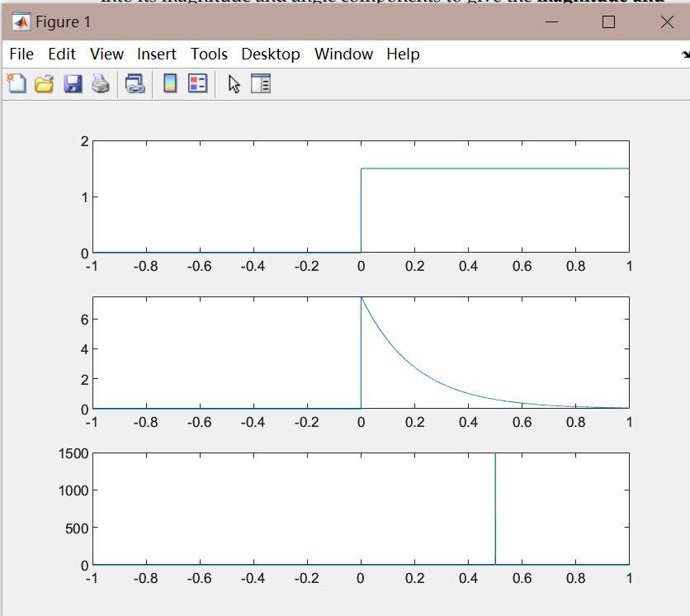Click the 1500 y-axis label on the bottom plot
This screenshot has height=616, width=690.
pyautogui.click(x=73, y=453)
